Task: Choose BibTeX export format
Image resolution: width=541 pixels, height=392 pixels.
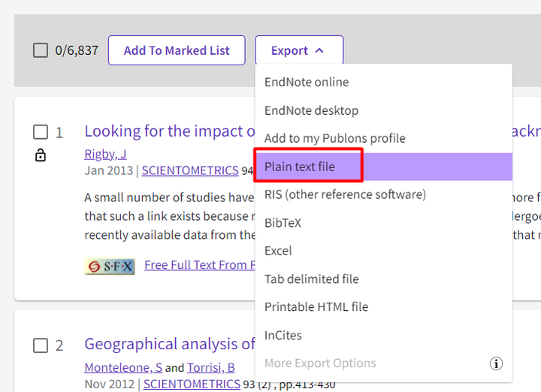Action: (x=283, y=223)
